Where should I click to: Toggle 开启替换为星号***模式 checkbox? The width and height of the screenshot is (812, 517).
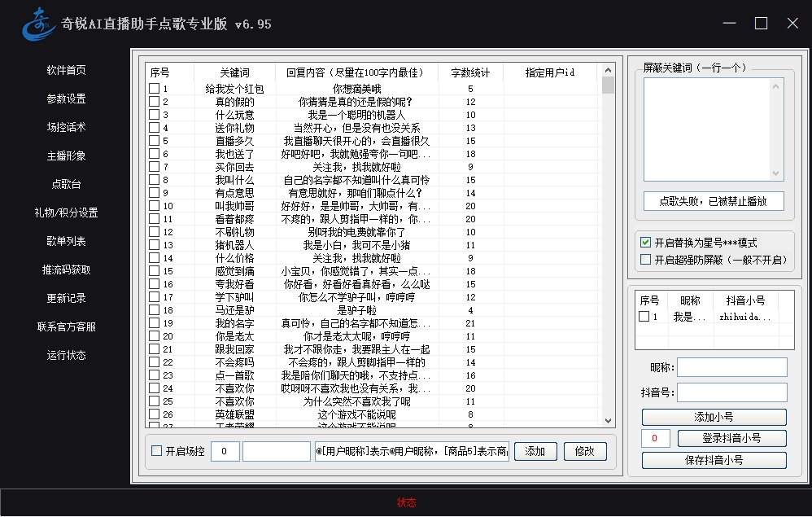click(x=646, y=243)
